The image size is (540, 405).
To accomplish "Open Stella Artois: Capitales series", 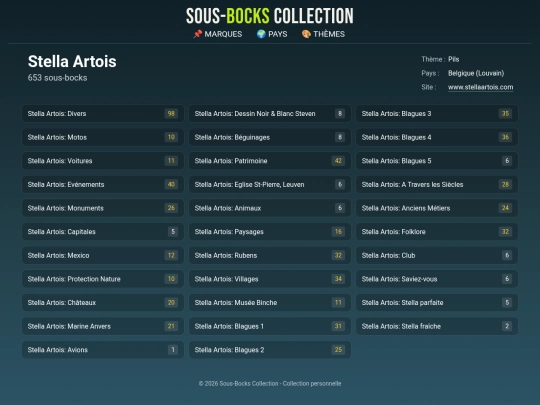I will click(x=103, y=232).
